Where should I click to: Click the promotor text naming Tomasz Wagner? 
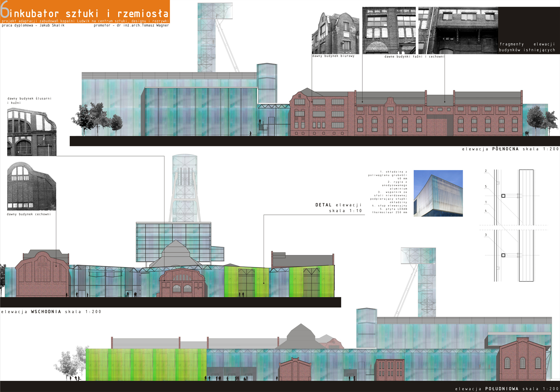131,26
